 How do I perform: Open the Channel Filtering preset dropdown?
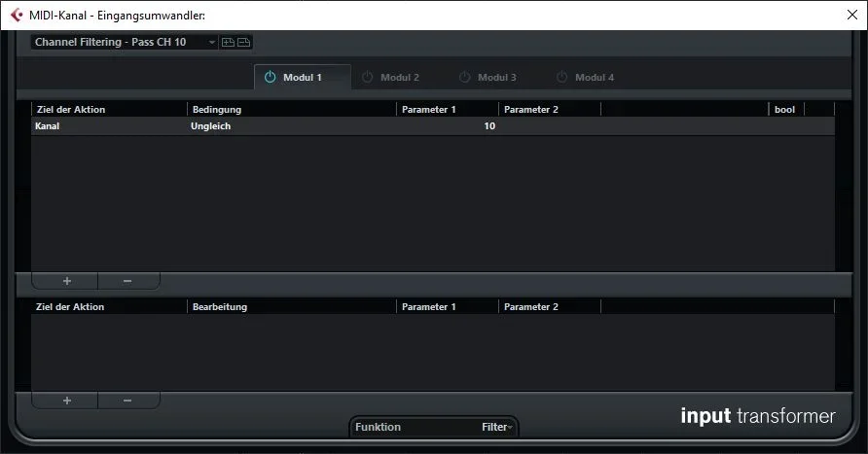(125, 42)
